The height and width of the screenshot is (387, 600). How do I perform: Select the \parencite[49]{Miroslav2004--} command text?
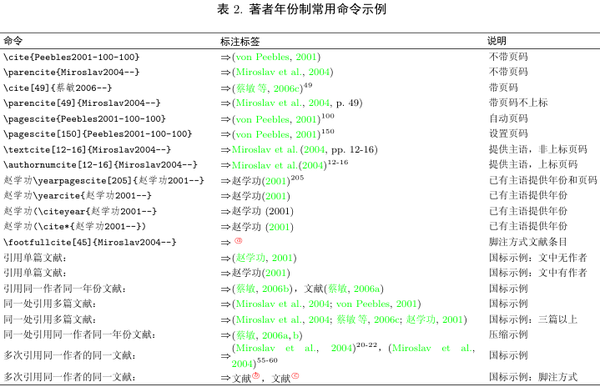coord(82,103)
